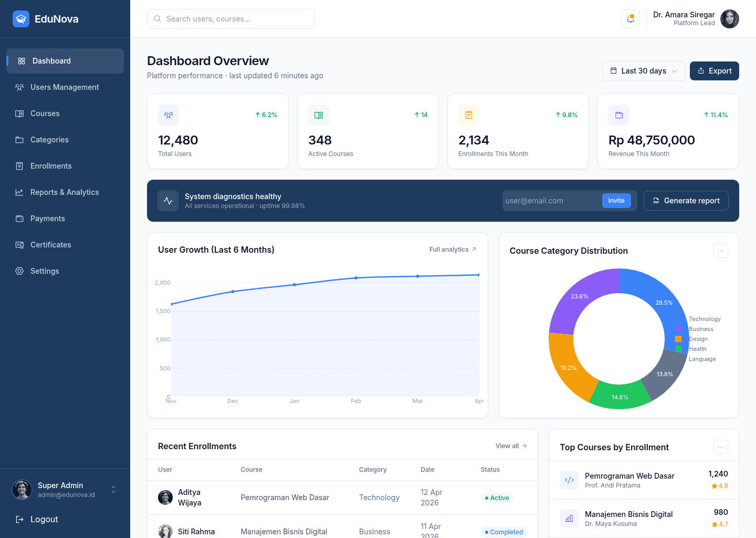Click the Status column header
The width and height of the screenshot is (756, 538).
[490, 470]
